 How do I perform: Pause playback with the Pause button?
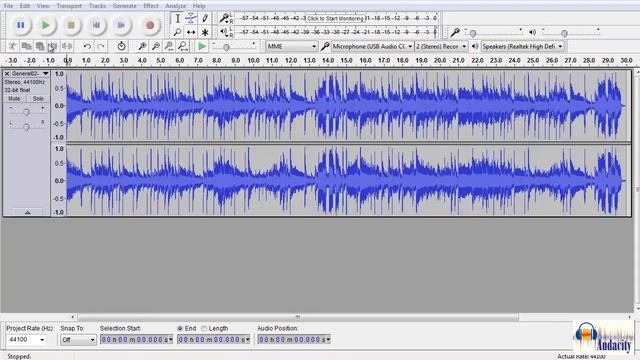[20, 25]
